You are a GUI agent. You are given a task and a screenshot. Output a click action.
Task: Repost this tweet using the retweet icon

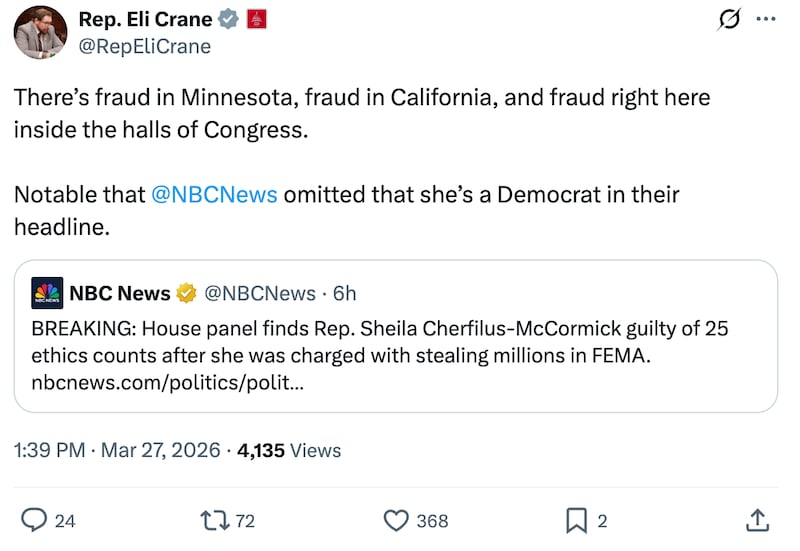214,520
